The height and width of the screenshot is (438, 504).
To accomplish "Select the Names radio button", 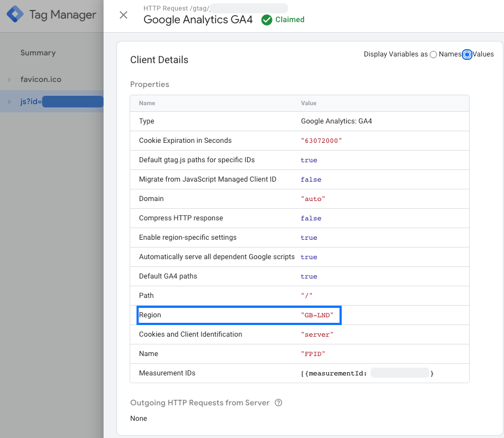I will 434,54.
